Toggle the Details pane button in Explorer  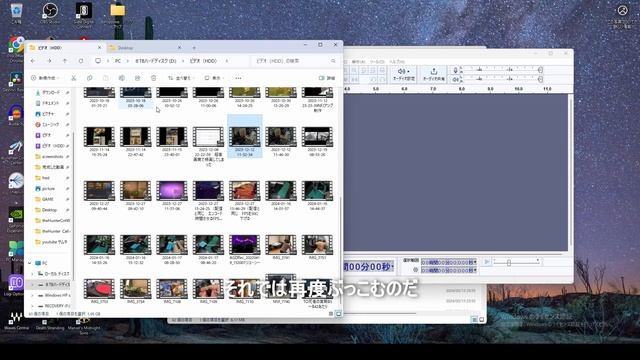[x=327, y=78]
